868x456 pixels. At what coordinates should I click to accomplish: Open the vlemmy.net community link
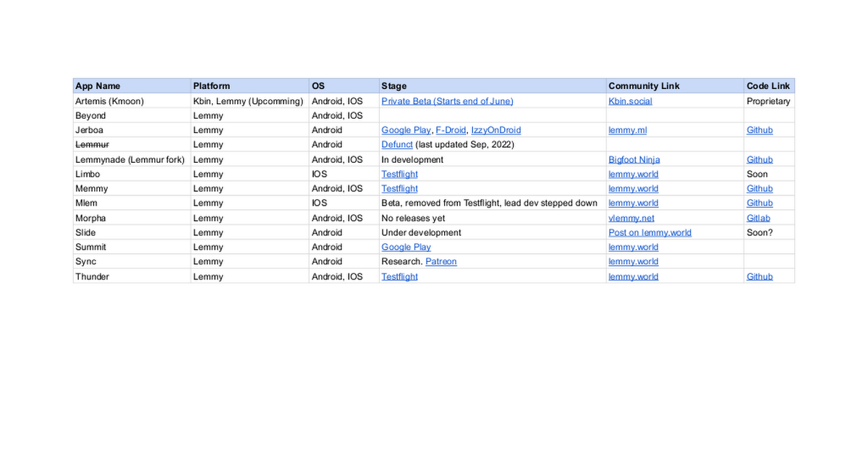pyautogui.click(x=631, y=218)
